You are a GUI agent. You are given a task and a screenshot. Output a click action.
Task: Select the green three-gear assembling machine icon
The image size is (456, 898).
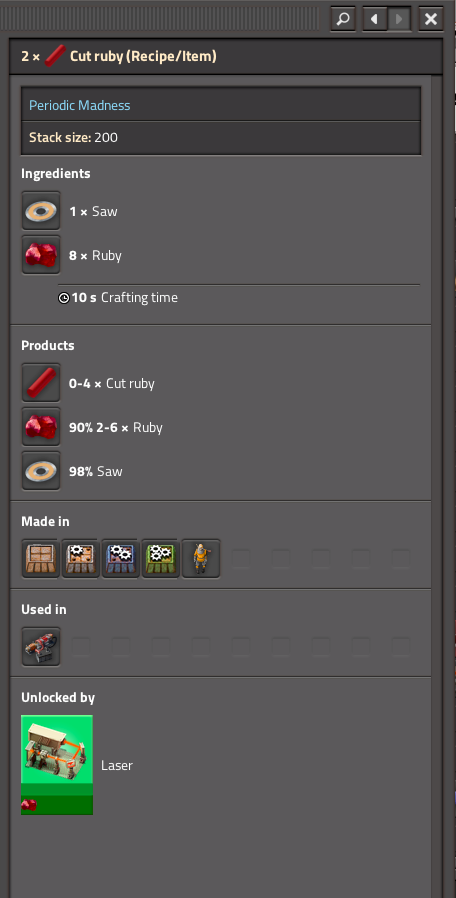pyautogui.click(x=161, y=558)
